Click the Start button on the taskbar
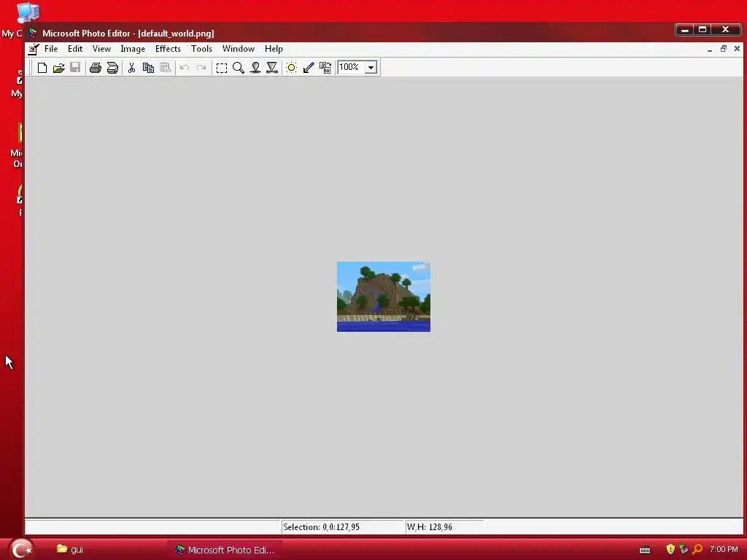 tap(21, 550)
